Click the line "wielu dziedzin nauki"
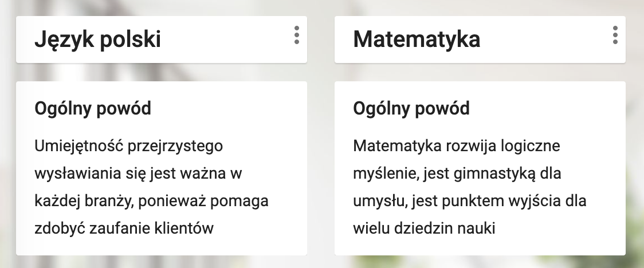The height and width of the screenshot is (268, 644). tap(424, 229)
